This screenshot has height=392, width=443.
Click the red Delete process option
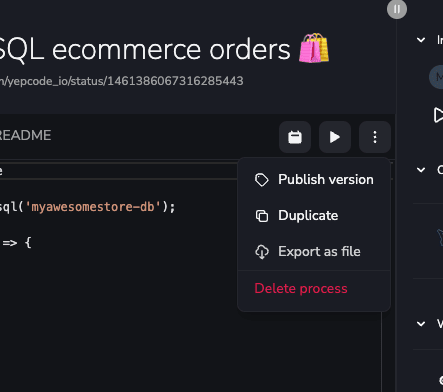tap(301, 288)
